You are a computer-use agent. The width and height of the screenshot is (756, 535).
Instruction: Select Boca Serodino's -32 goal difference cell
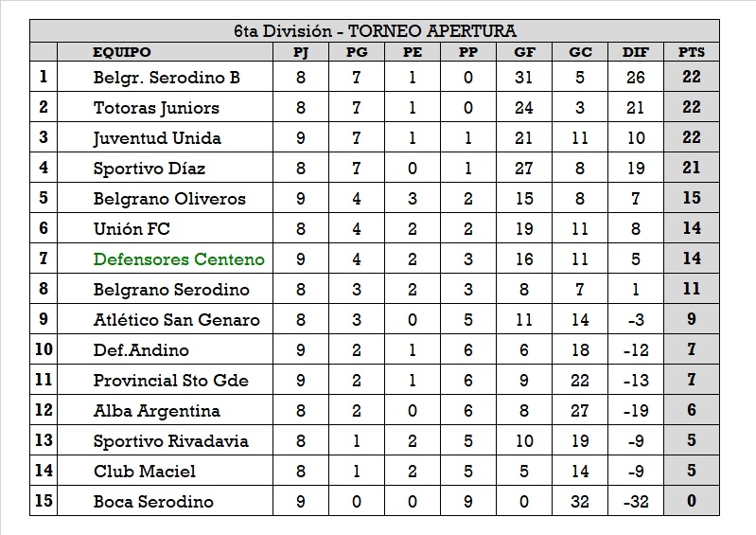636,502
